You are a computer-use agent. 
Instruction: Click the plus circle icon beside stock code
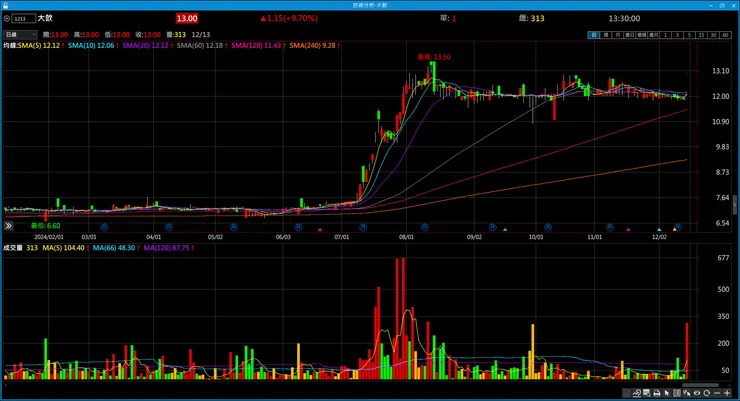[7, 18]
